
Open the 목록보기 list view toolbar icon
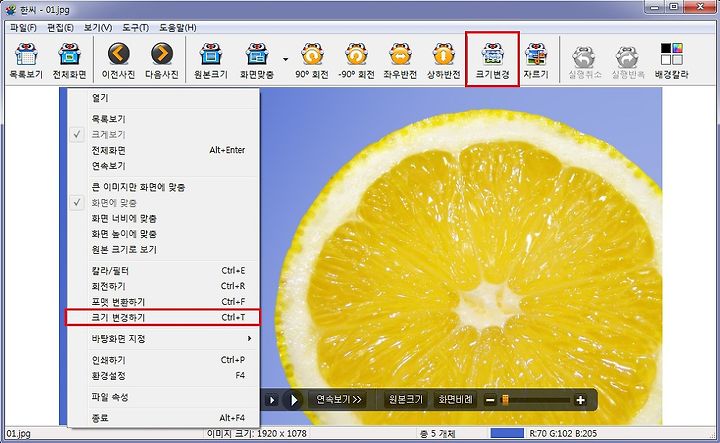pyautogui.click(x=26, y=61)
